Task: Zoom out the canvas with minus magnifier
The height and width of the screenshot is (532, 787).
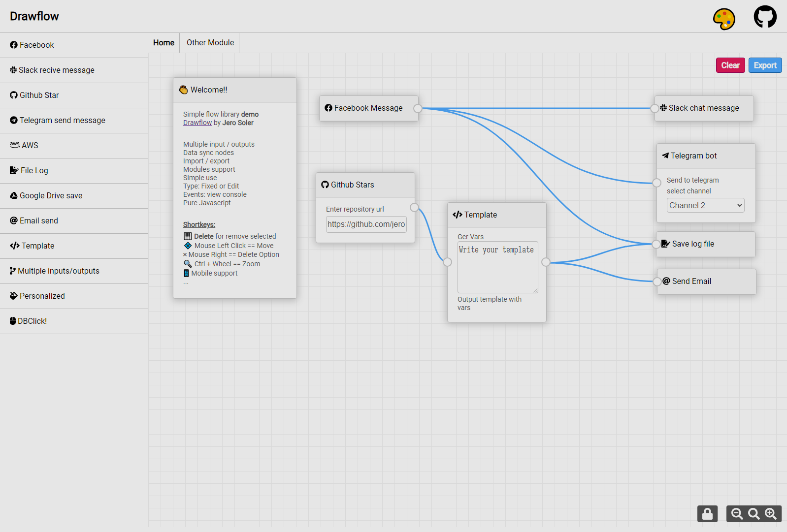Action: click(x=737, y=514)
